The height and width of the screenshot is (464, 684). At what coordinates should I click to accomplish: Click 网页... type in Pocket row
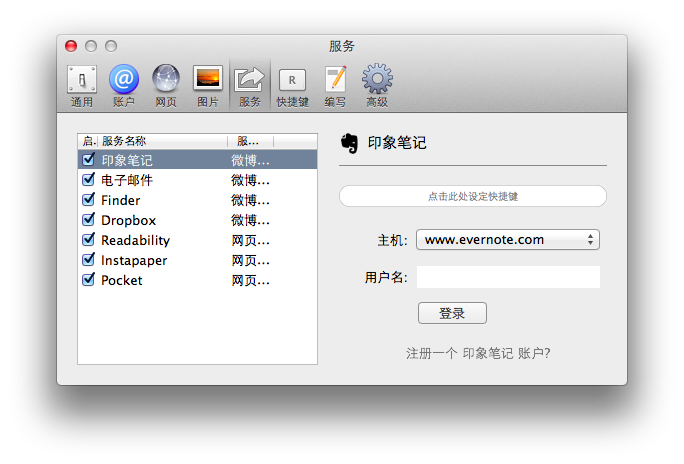250,280
